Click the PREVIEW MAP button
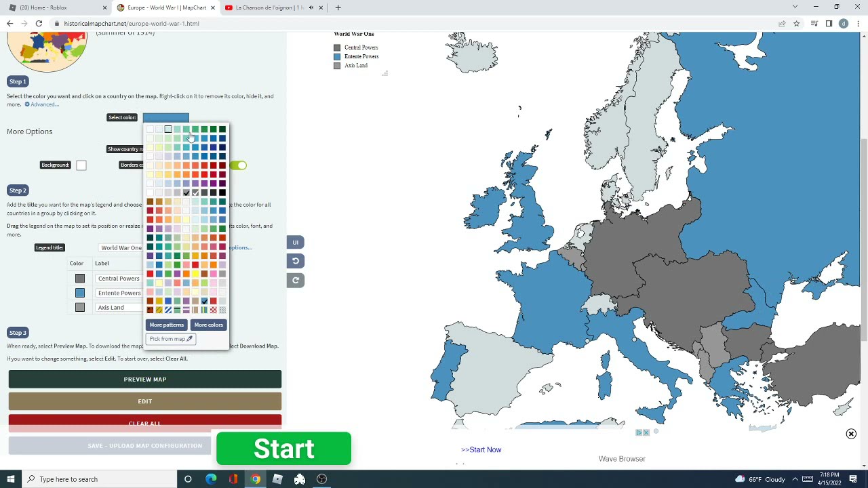 pos(145,380)
